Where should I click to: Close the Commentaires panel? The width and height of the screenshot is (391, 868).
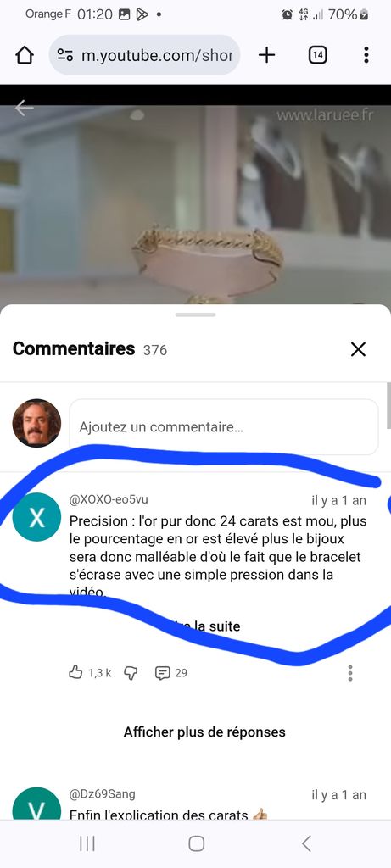[358, 349]
